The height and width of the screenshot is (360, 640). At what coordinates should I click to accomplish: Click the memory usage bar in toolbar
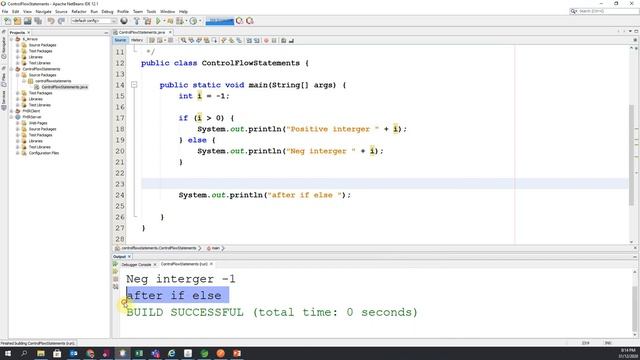[220, 21]
